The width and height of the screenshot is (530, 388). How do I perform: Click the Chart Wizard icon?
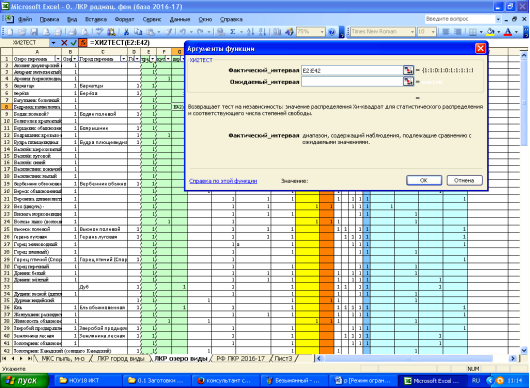pyautogui.click(x=277, y=32)
